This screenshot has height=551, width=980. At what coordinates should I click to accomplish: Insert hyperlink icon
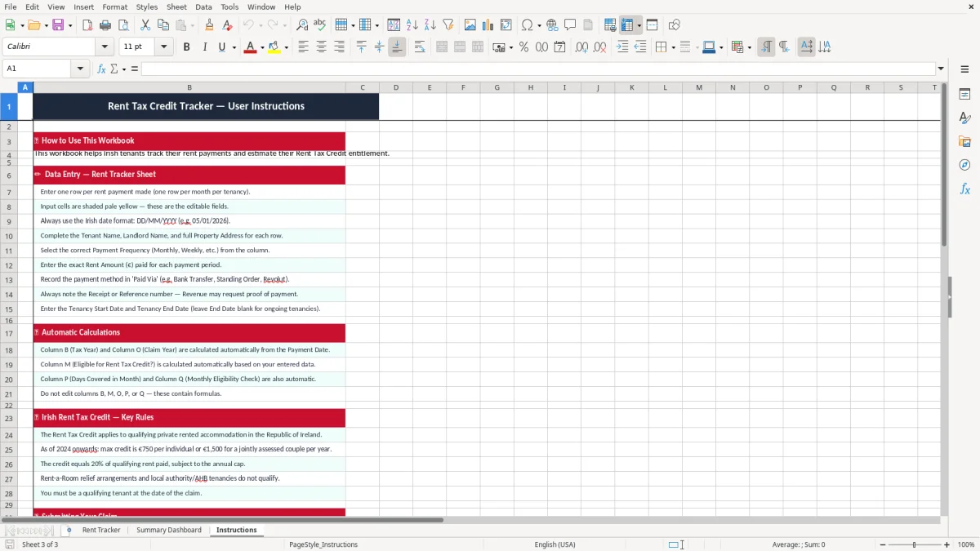[552, 24]
